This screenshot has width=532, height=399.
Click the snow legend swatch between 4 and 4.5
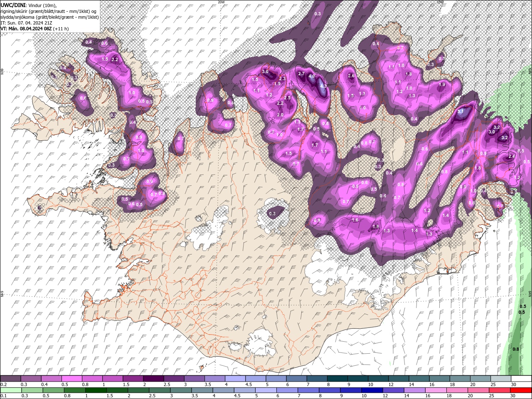[235, 379]
